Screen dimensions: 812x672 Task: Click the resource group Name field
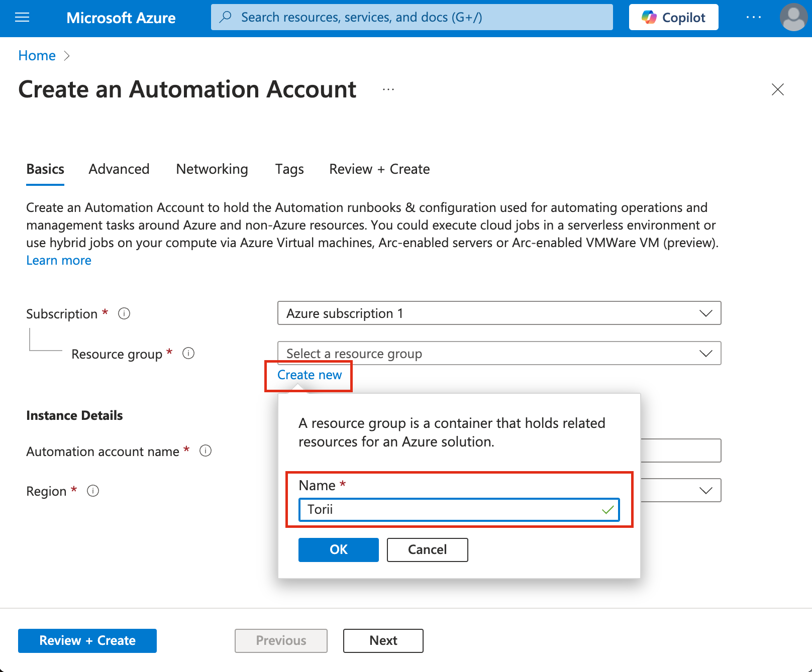pyautogui.click(x=459, y=510)
